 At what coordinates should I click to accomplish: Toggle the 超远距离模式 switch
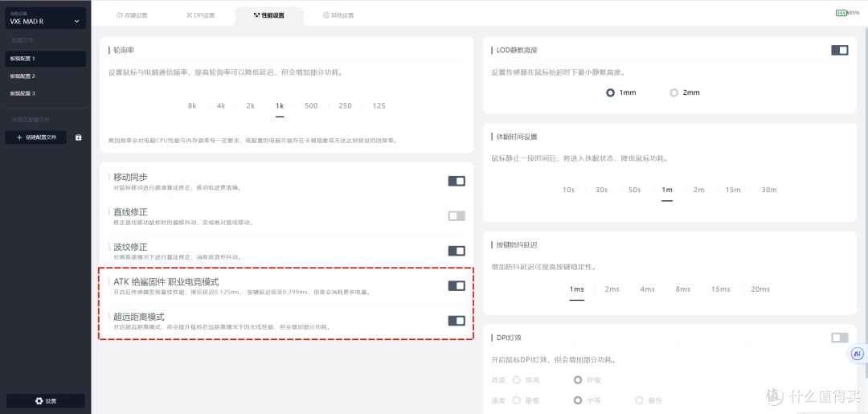click(457, 321)
